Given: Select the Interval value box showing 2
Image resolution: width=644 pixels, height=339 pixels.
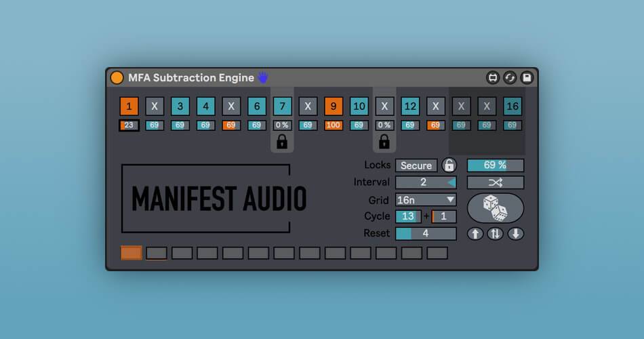Looking at the screenshot, I should (426, 182).
